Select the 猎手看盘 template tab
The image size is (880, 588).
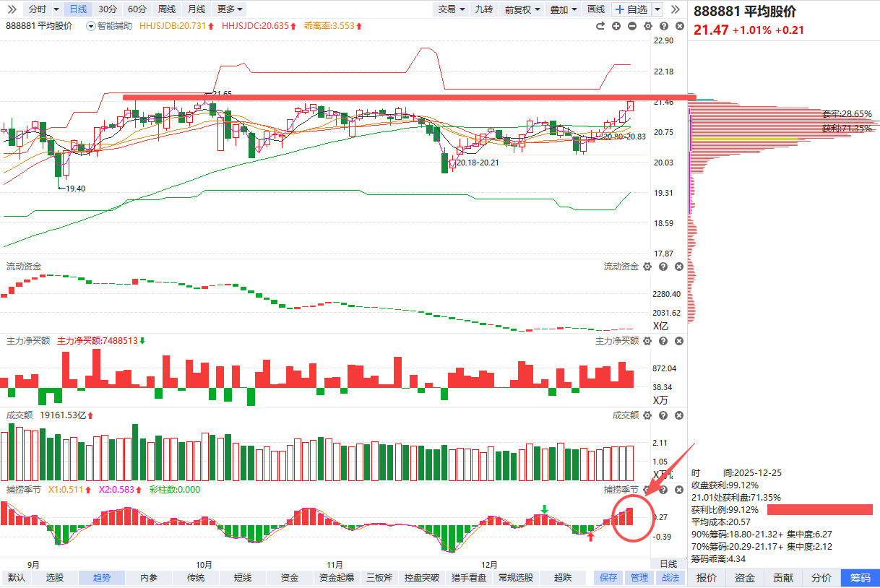[x=470, y=578]
